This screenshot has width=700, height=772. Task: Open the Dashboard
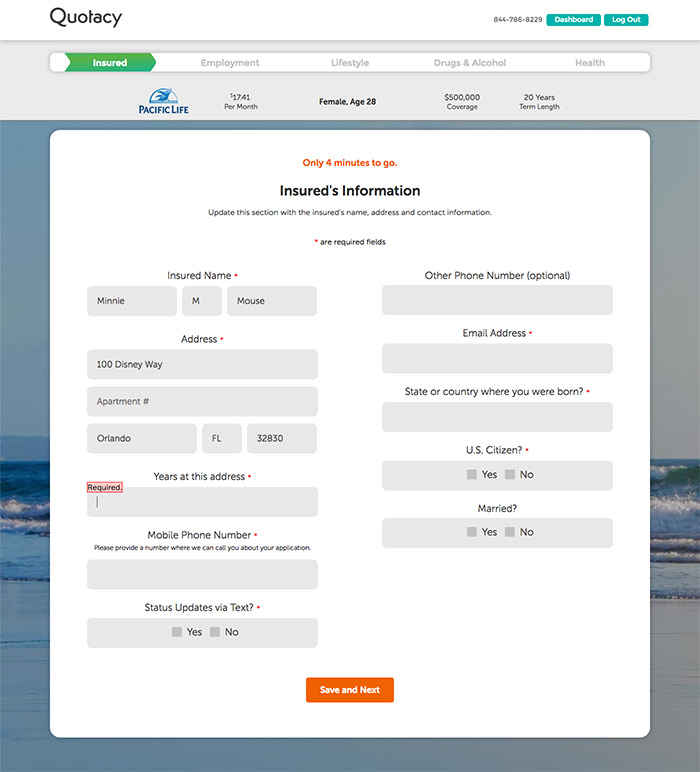573,20
